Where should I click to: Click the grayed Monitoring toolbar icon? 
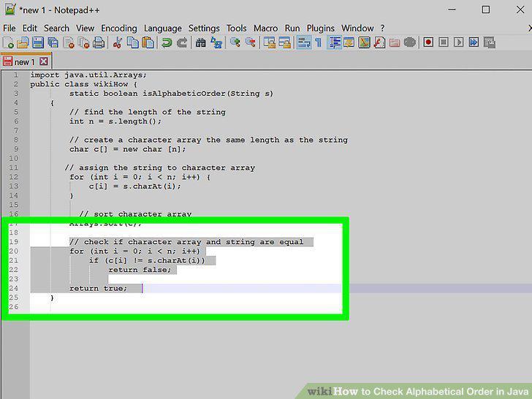(x=410, y=42)
